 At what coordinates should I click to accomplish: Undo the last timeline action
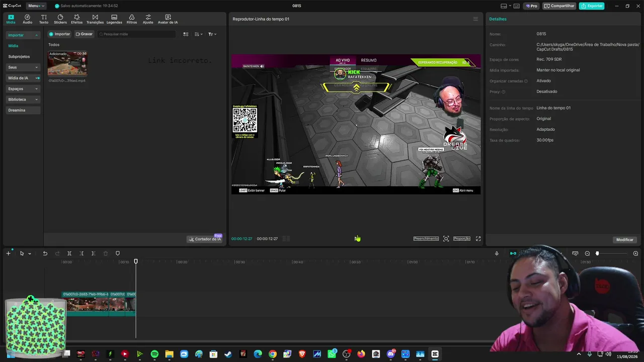45,253
